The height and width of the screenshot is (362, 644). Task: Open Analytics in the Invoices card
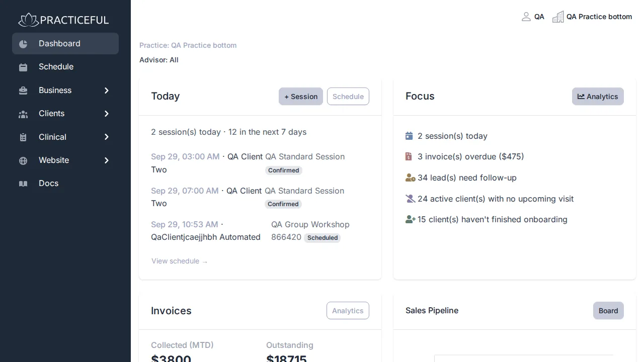point(348,311)
